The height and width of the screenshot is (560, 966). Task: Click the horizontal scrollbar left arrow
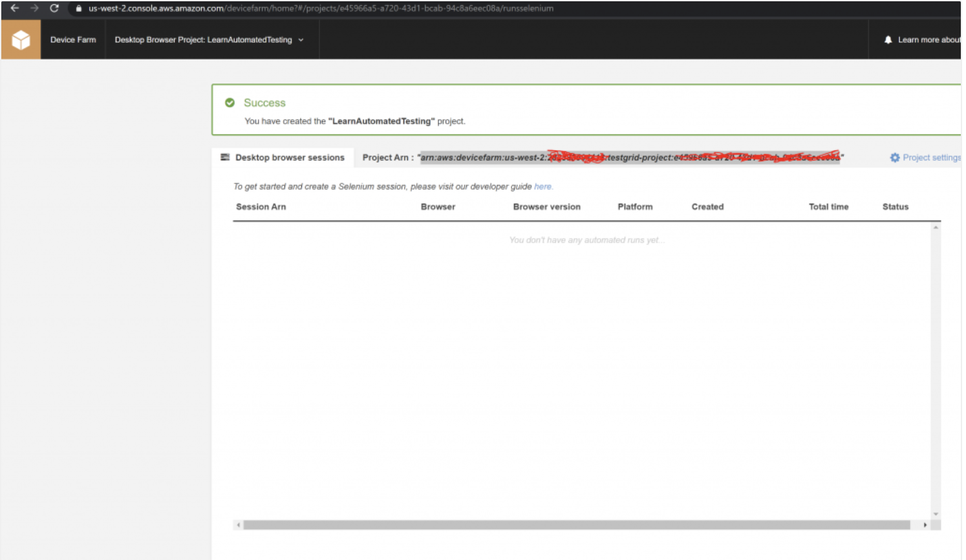click(x=239, y=525)
